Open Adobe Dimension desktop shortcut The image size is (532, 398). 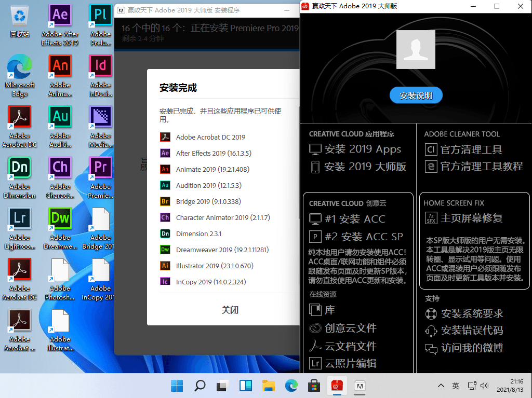tap(20, 177)
